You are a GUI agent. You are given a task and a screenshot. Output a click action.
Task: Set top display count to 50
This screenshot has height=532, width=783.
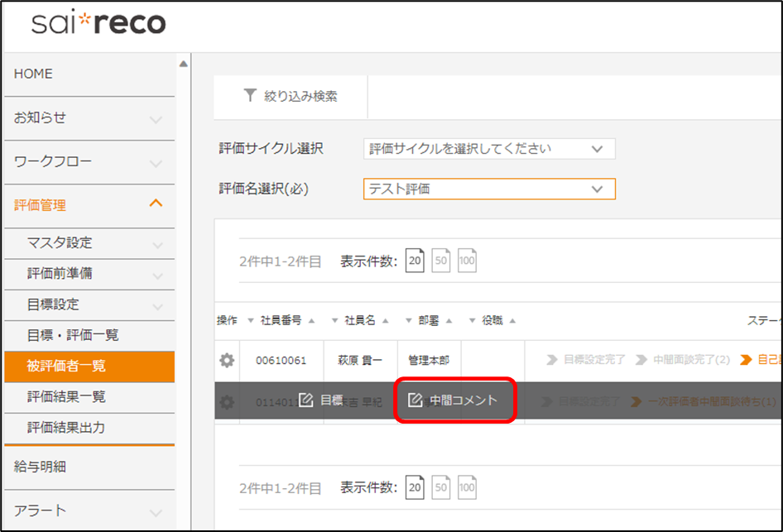[x=441, y=261]
